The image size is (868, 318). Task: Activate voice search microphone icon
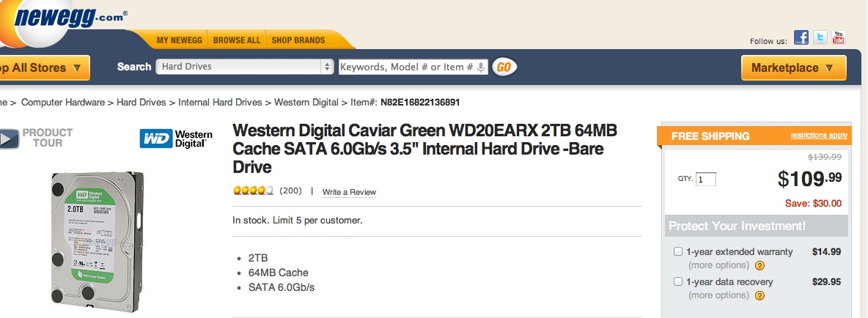(x=481, y=67)
